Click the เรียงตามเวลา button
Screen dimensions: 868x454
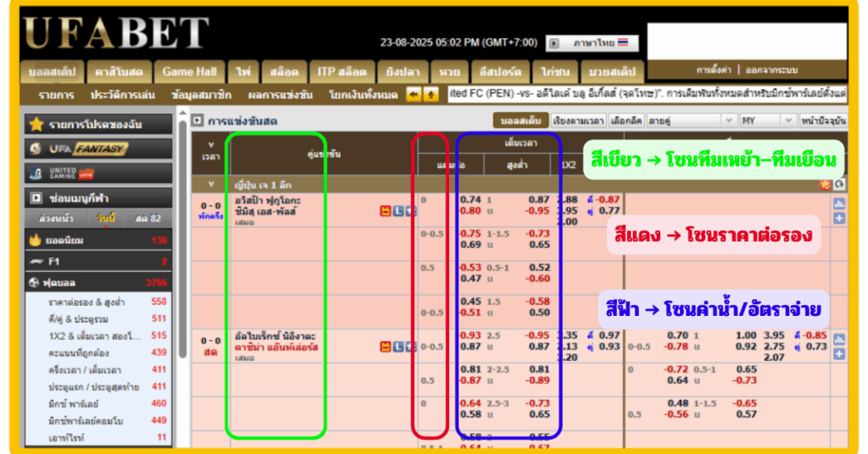coord(578,120)
